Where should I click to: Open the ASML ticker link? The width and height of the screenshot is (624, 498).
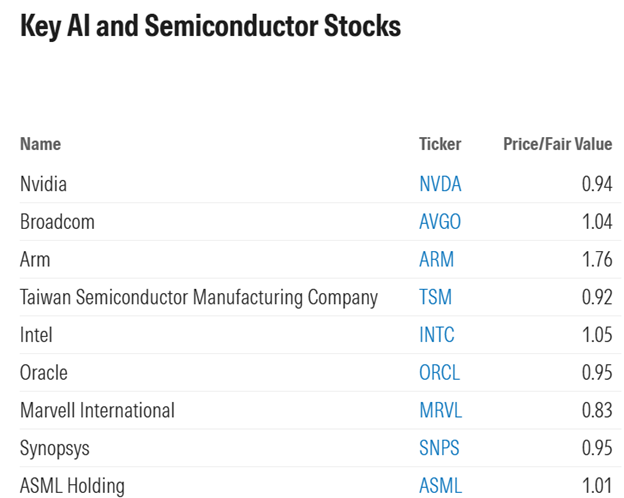440,486
